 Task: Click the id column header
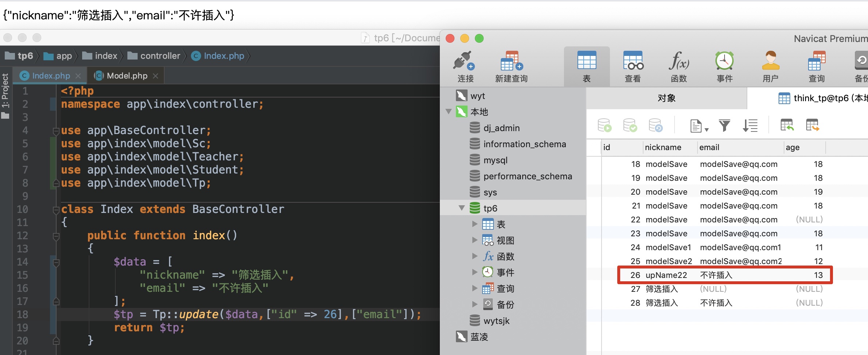point(622,147)
